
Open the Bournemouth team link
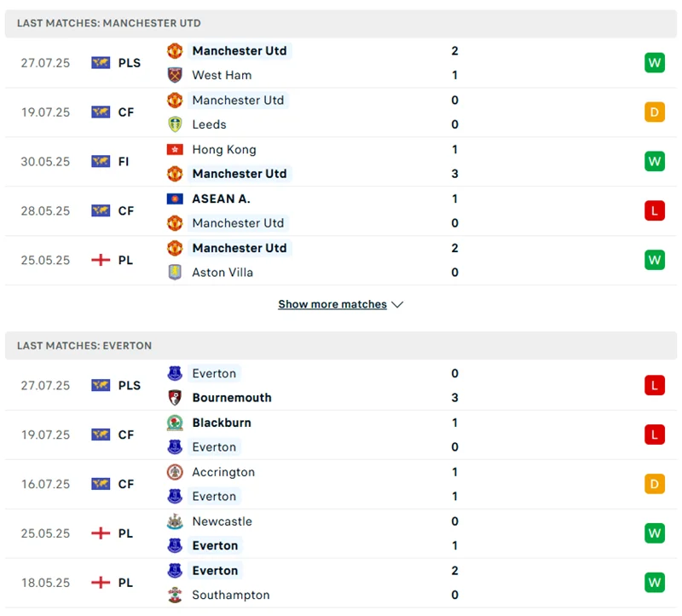pyautogui.click(x=232, y=398)
